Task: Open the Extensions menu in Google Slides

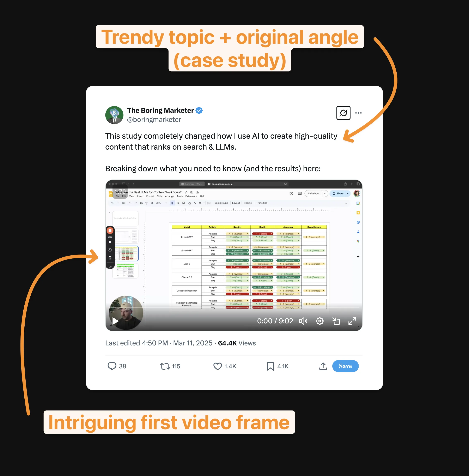Action: [x=191, y=196]
